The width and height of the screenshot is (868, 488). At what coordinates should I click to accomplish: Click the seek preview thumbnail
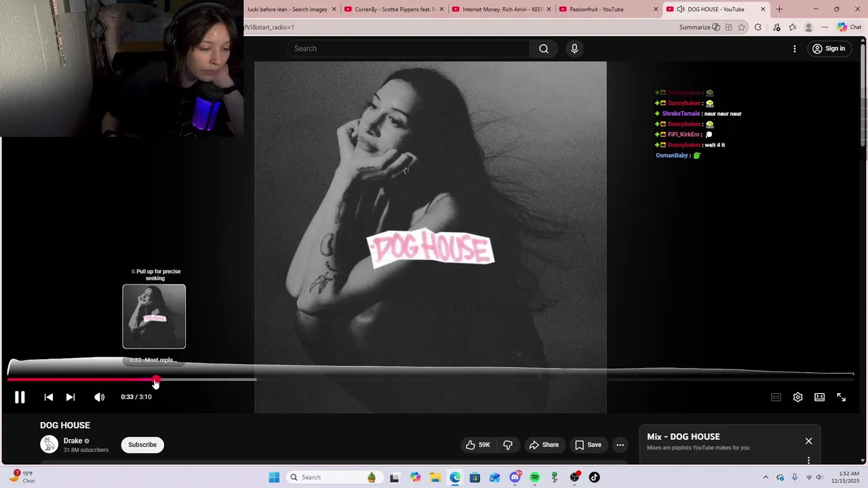[154, 317]
